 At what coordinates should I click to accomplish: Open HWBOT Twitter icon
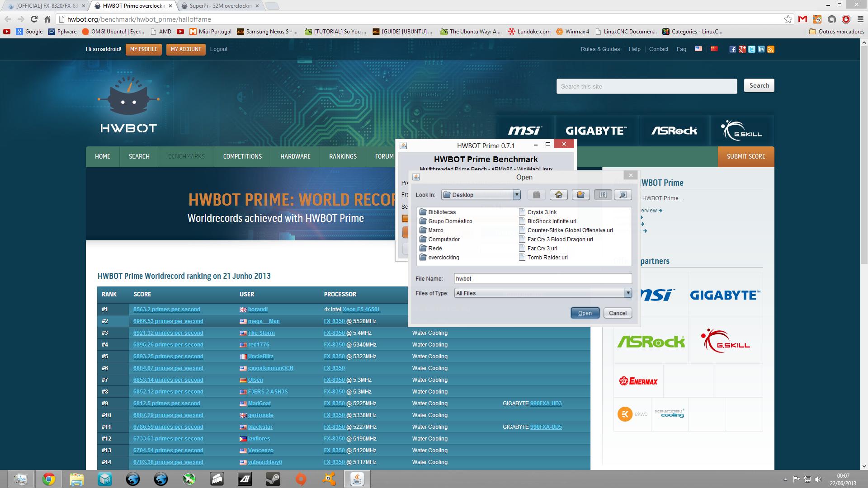coord(751,49)
